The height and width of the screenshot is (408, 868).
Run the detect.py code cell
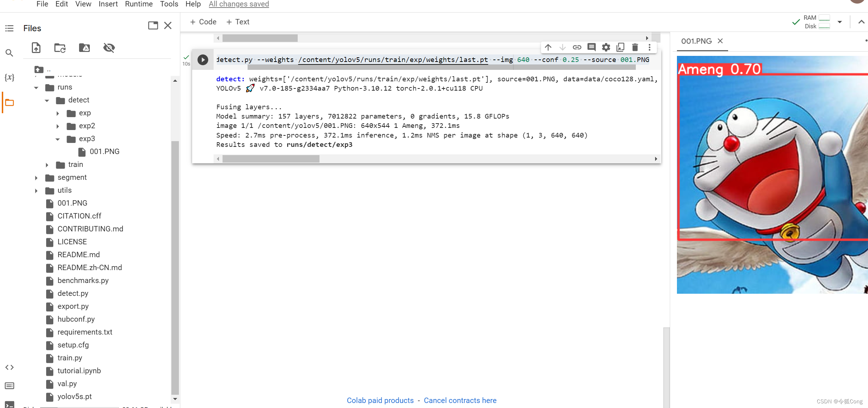point(203,59)
